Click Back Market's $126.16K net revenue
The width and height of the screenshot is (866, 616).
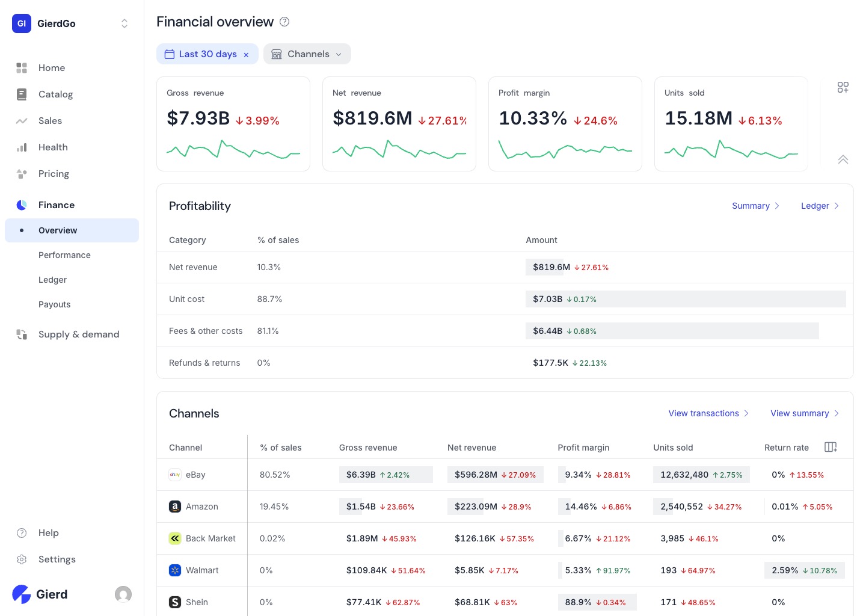pos(494,538)
